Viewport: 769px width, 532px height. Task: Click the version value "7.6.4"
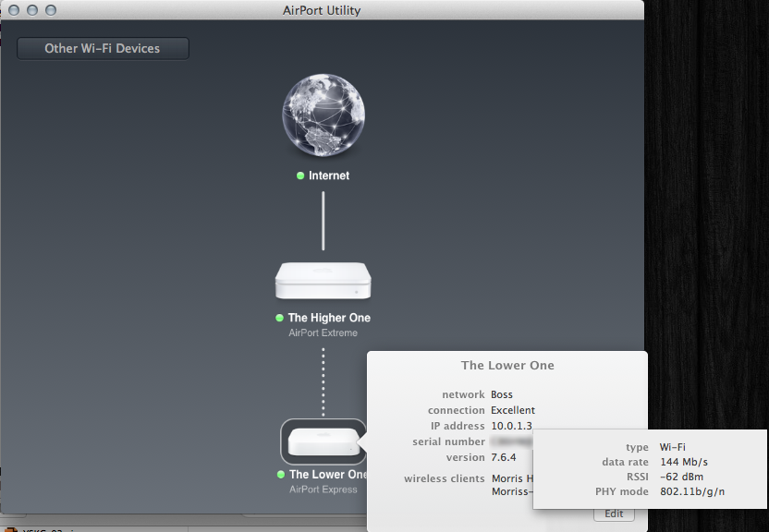(x=504, y=457)
